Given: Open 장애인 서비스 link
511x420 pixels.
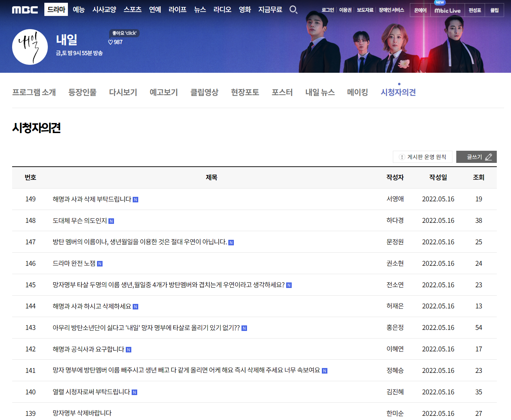Looking at the screenshot, I should (x=391, y=10).
